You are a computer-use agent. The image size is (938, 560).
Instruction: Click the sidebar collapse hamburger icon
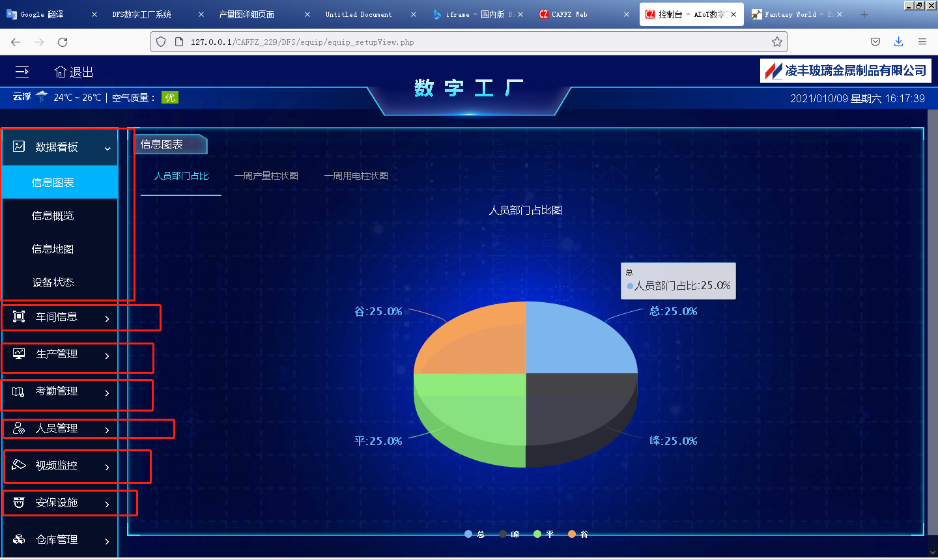click(21, 72)
